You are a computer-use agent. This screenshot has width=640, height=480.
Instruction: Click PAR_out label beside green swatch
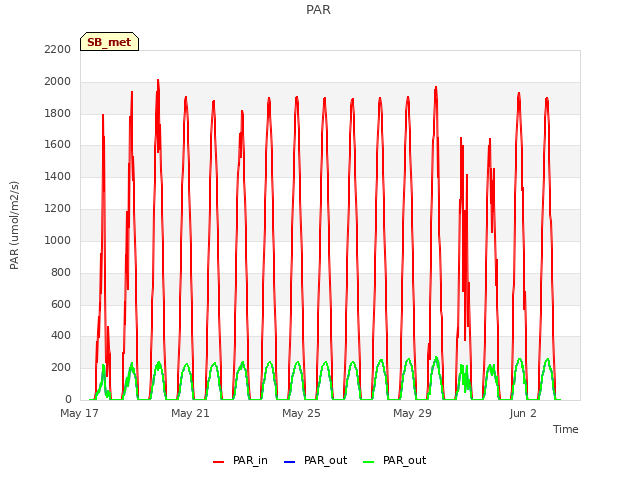point(404,460)
